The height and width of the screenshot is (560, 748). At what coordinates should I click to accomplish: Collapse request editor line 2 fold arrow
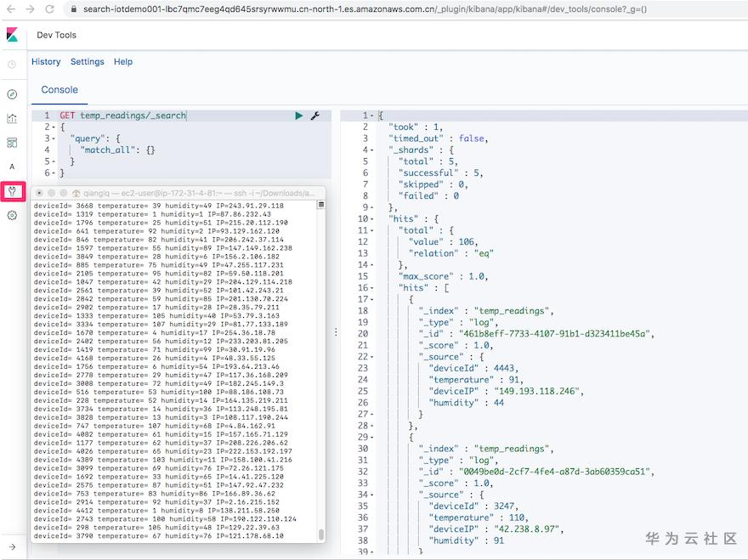click(x=54, y=127)
